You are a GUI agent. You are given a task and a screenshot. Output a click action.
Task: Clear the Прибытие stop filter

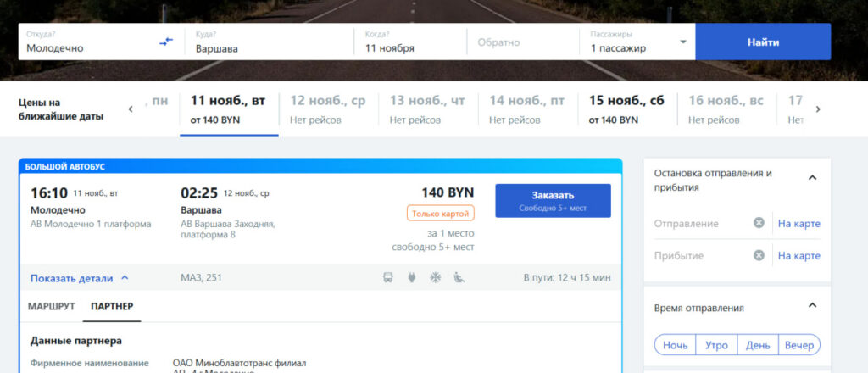[759, 255]
